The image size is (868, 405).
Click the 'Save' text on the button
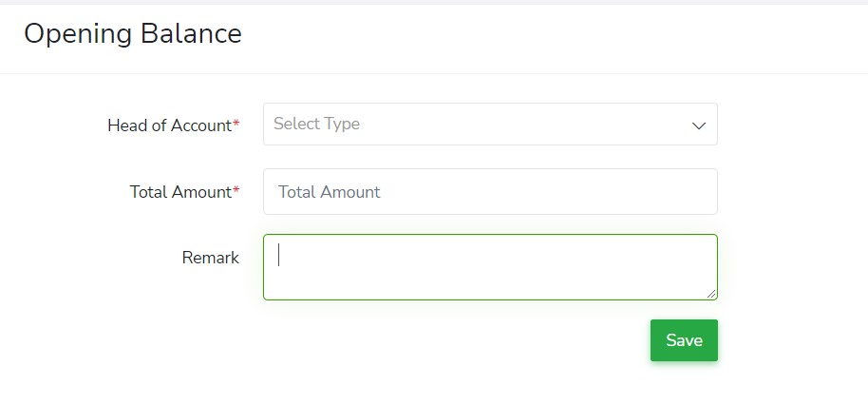pos(684,340)
